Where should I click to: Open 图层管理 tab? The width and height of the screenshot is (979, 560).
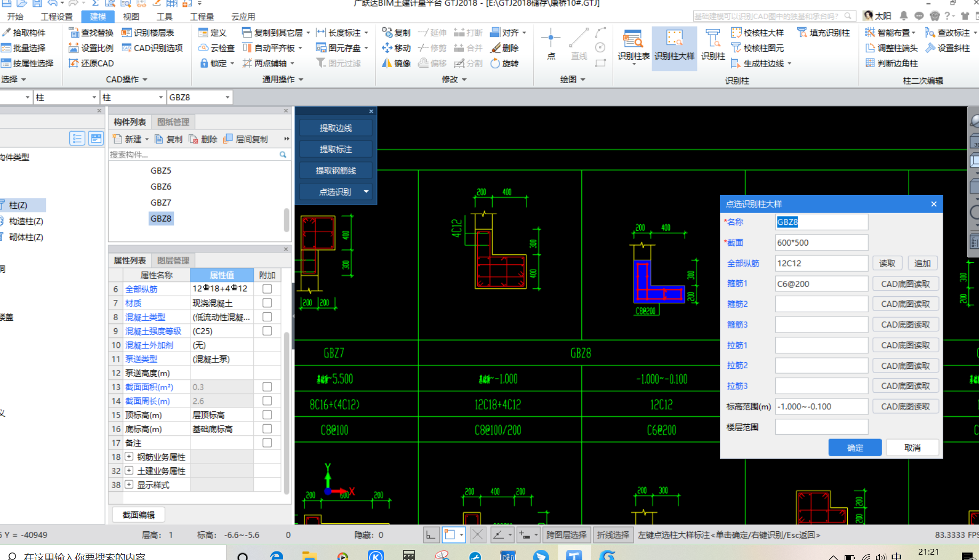point(173,261)
